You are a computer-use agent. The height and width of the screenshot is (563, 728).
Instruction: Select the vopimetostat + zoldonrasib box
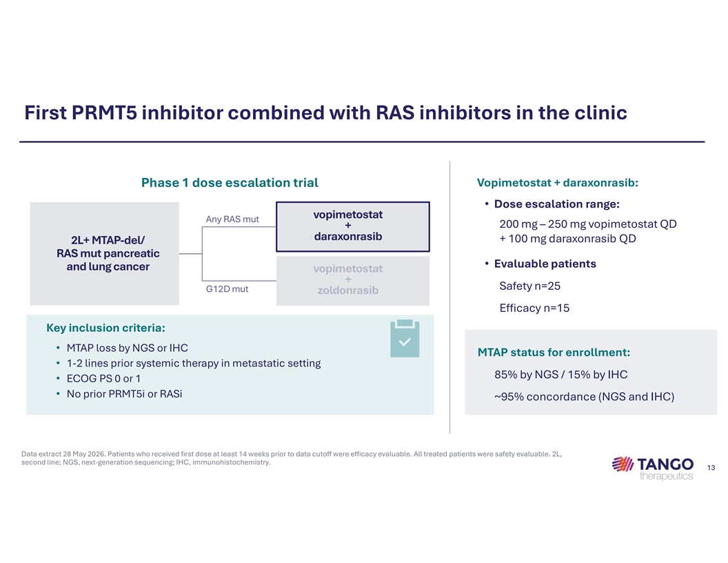(353, 281)
